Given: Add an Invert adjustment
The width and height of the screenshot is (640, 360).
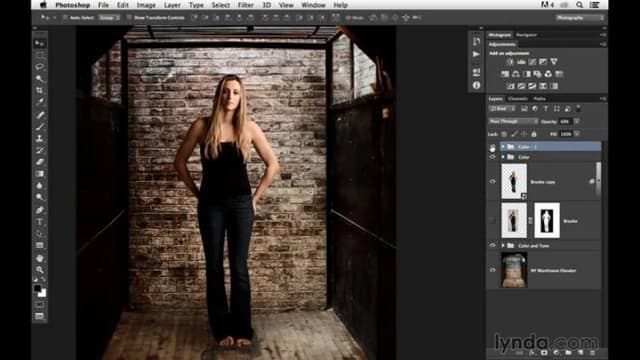Looking at the screenshot, I should 511,86.
